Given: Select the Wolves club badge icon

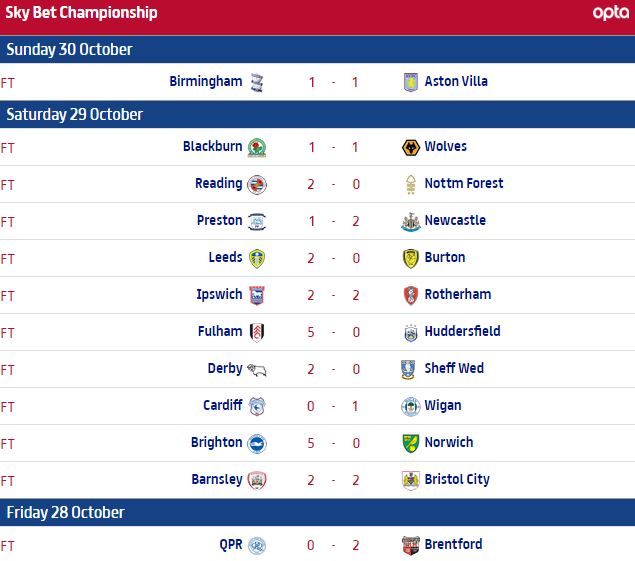Looking at the screenshot, I should [408, 147].
